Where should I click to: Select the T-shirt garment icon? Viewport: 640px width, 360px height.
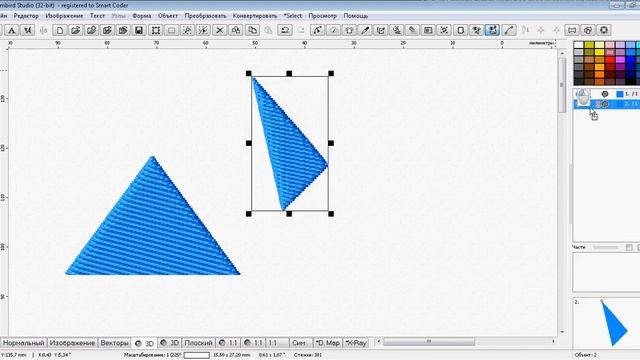pos(349,30)
